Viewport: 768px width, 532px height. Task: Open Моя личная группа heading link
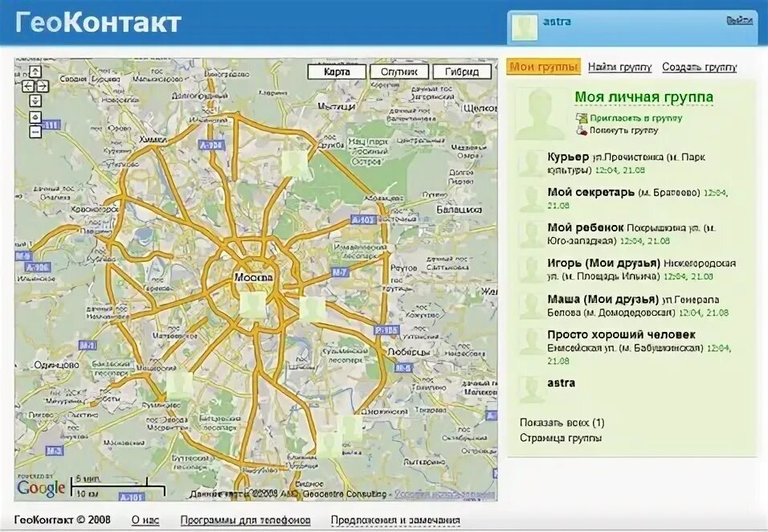pos(643,97)
